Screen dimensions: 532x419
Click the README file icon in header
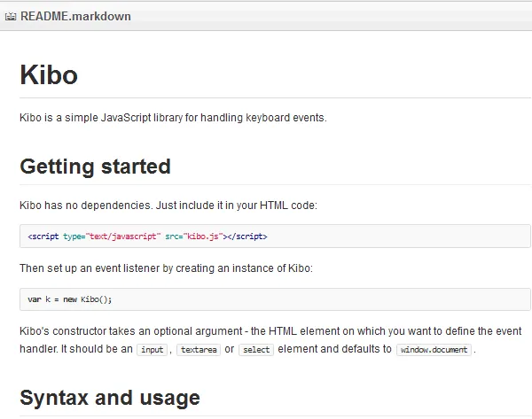[11, 16]
